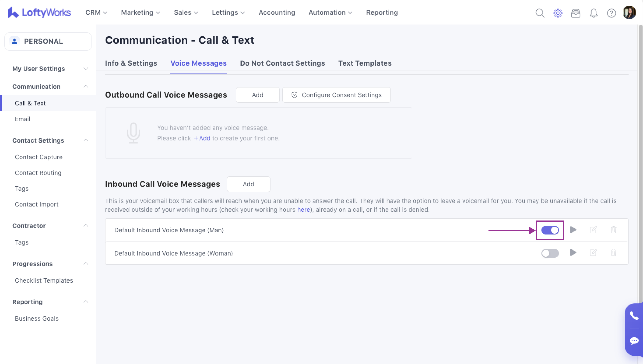Viewport: 643px width, 364px height.
Task: Open the phone dialer widget
Action: click(634, 316)
